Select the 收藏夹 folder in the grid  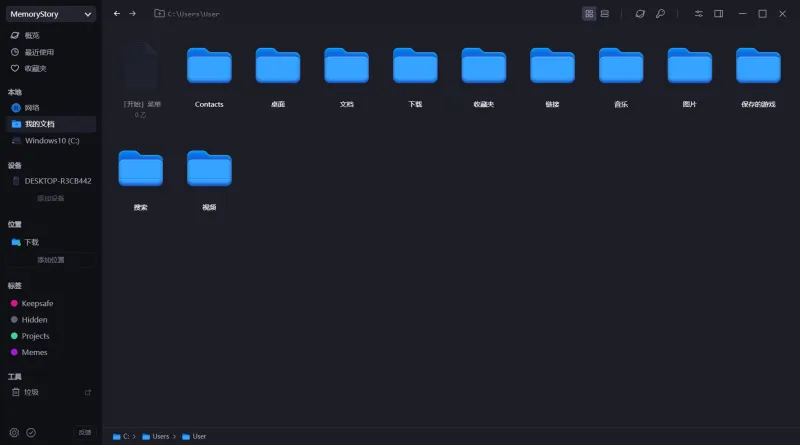[484, 77]
